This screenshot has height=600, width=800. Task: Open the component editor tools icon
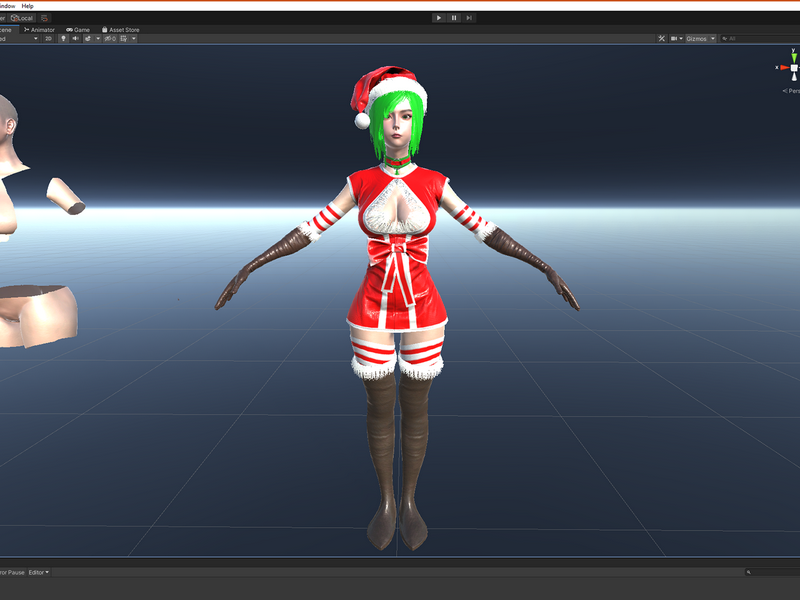pyautogui.click(x=661, y=39)
